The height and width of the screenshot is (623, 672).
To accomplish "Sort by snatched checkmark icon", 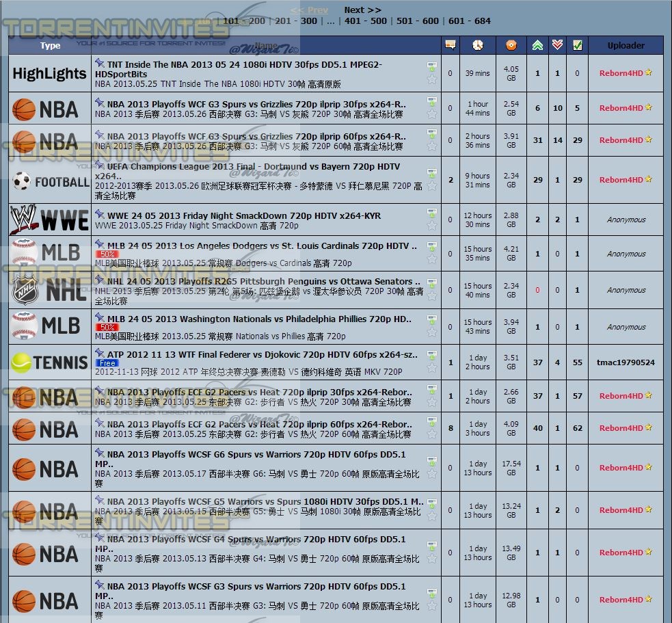I will [577, 45].
